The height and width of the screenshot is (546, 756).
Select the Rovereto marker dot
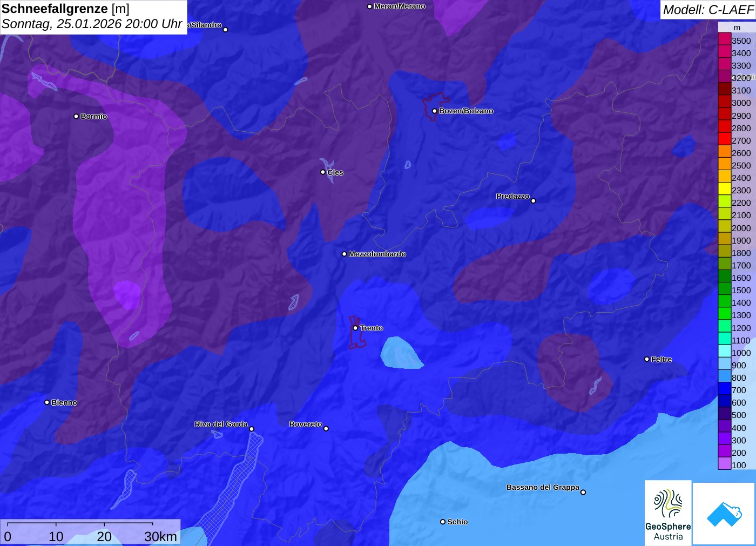click(326, 429)
